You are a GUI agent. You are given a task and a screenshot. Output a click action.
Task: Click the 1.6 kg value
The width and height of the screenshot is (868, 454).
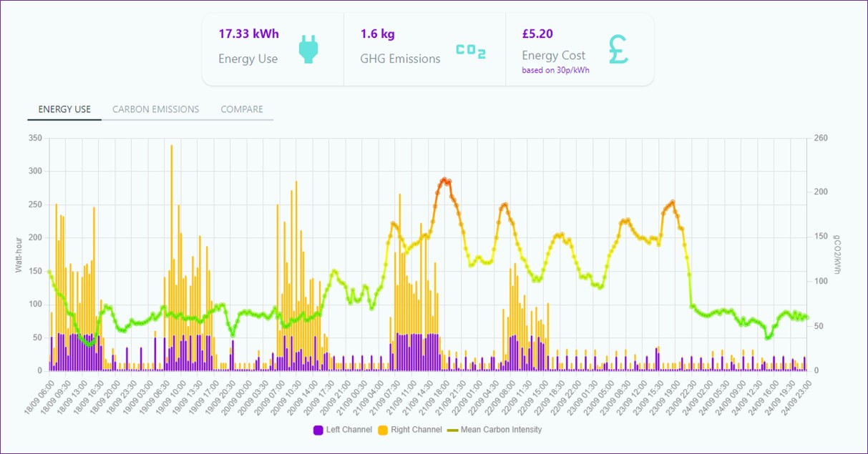378,34
